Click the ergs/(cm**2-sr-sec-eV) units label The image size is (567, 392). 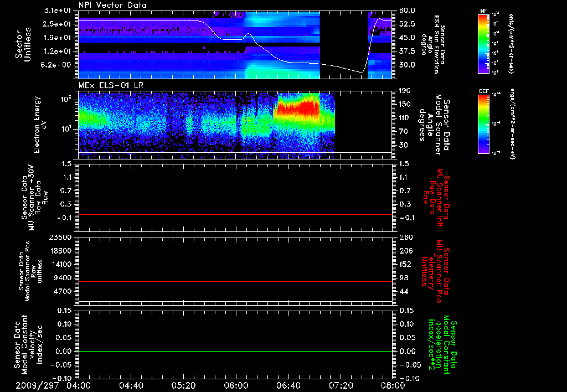point(512,123)
